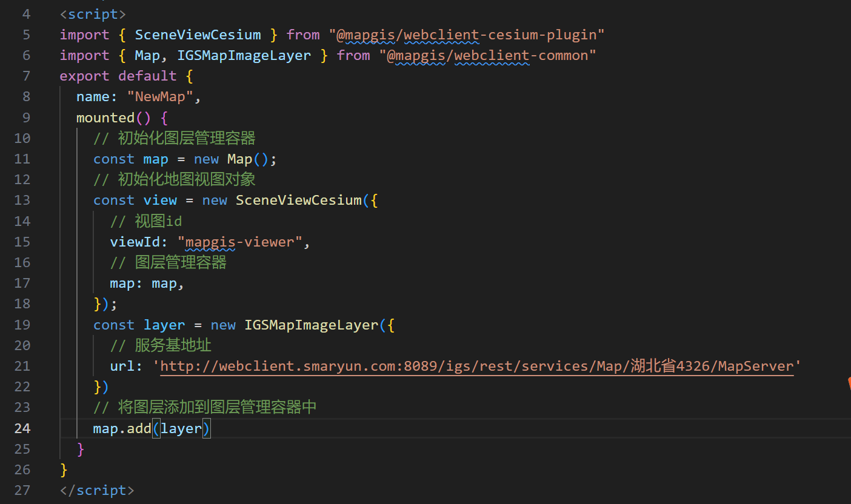This screenshot has height=504, width=851.
Task: Click the "@mapgis/webclient-cesium-plugin" module string
Action: point(467,35)
